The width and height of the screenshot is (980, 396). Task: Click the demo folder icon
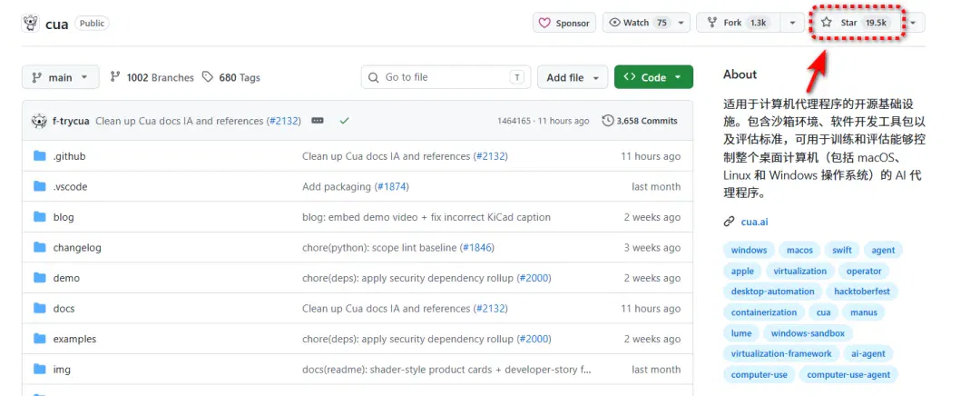[40, 278]
